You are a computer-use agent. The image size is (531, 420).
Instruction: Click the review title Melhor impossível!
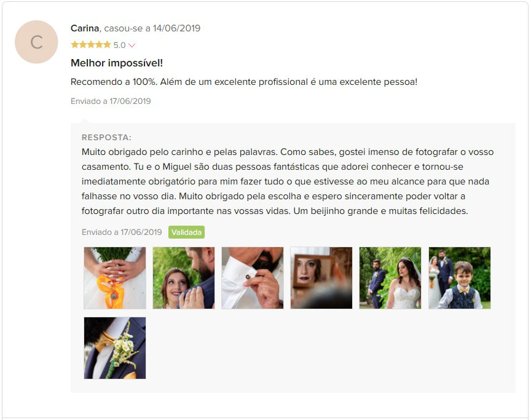(x=117, y=63)
